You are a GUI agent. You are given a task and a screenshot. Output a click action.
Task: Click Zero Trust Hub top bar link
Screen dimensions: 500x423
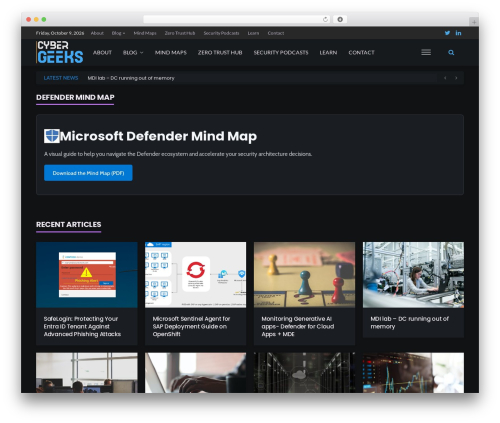pyautogui.click(x=180, y=33)
